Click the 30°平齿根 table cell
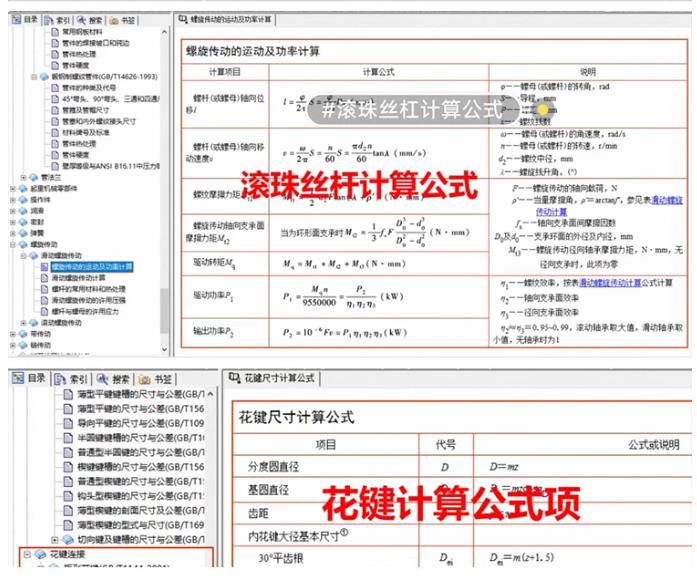Image resolution: width=697 pixels, height=578 pixels. pos(325,558)
